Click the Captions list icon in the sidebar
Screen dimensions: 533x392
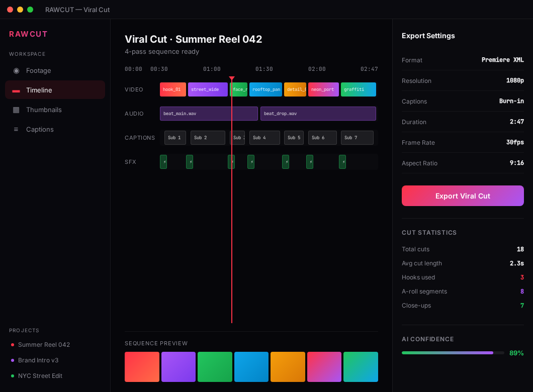pos(17,129)
